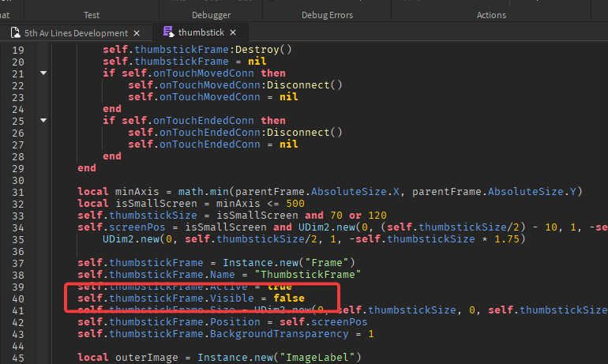608x364 pixels.
Task: Click the thumbstick script icon on tab
Action: 168,32
